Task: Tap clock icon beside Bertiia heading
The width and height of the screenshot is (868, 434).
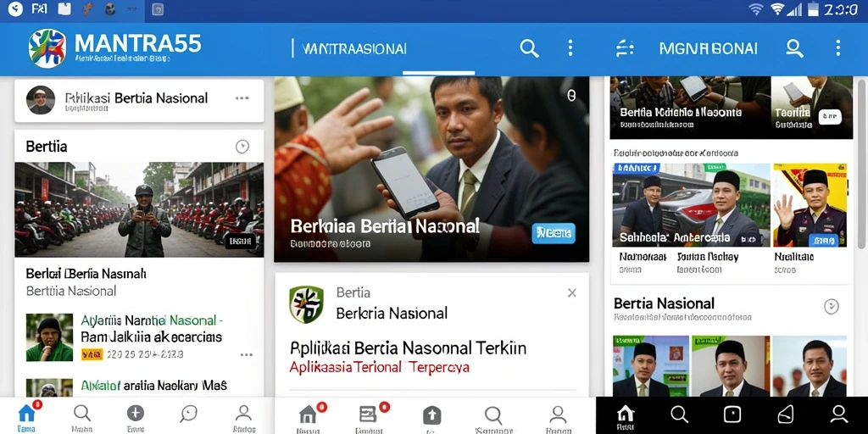Action: (242, 147)
